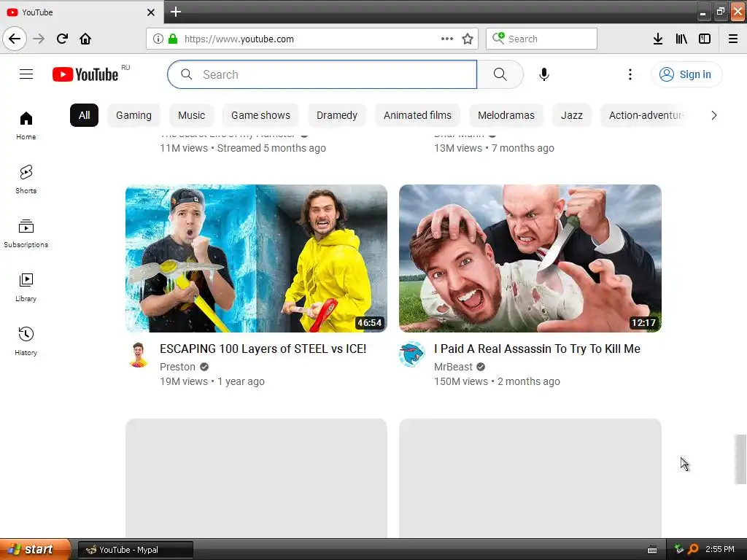
Task: Open the YouTube guide hamburger menu
Action: [26, 74]
